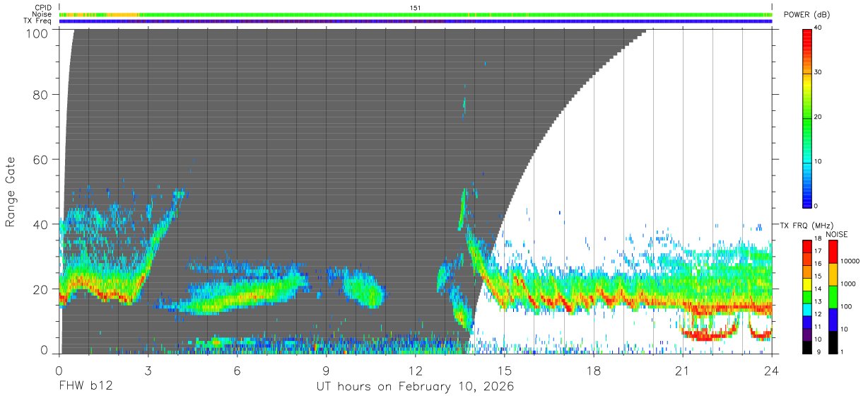Image resolution: width=868 pixels, height=401 pixels.
Task: Click the 9 tick on the UT hours axis
Action: [326, 370]
